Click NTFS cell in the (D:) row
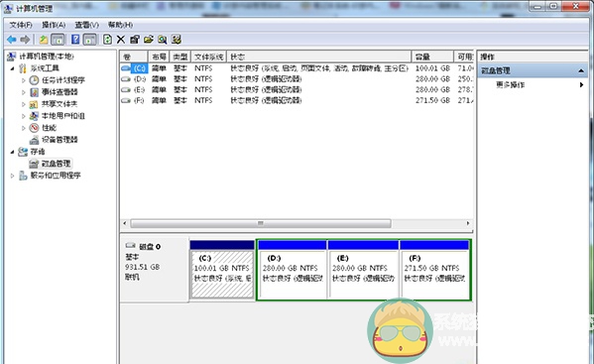594x364 pixels. 203,79
